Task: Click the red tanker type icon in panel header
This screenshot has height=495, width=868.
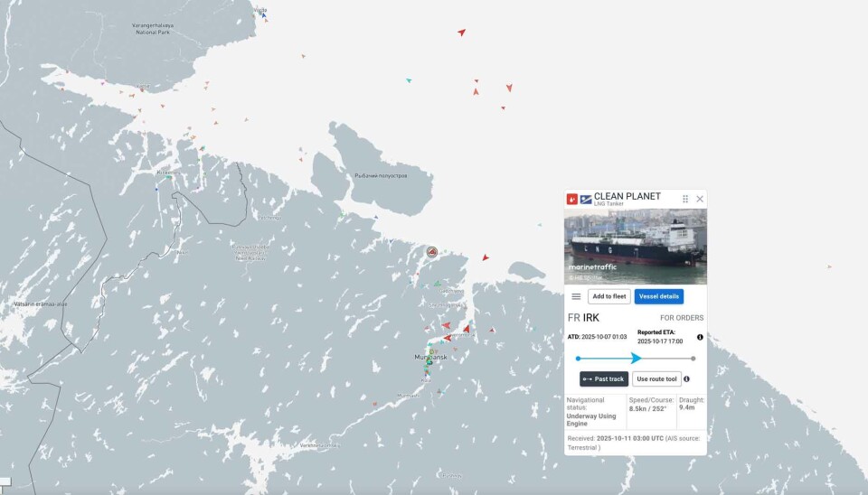Action: tap(572, 199)
